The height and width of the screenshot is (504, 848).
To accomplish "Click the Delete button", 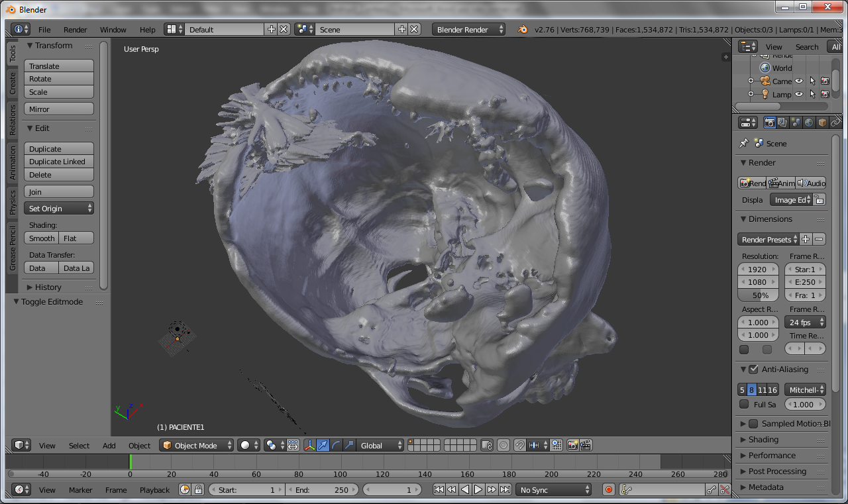I will click(59, 175).
